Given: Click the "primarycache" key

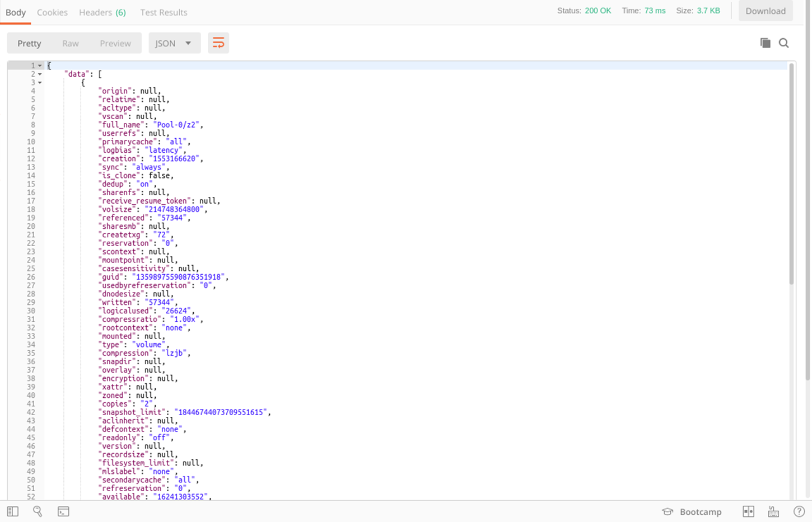Looking at the screenshot, I should click(x=128, y=142).
